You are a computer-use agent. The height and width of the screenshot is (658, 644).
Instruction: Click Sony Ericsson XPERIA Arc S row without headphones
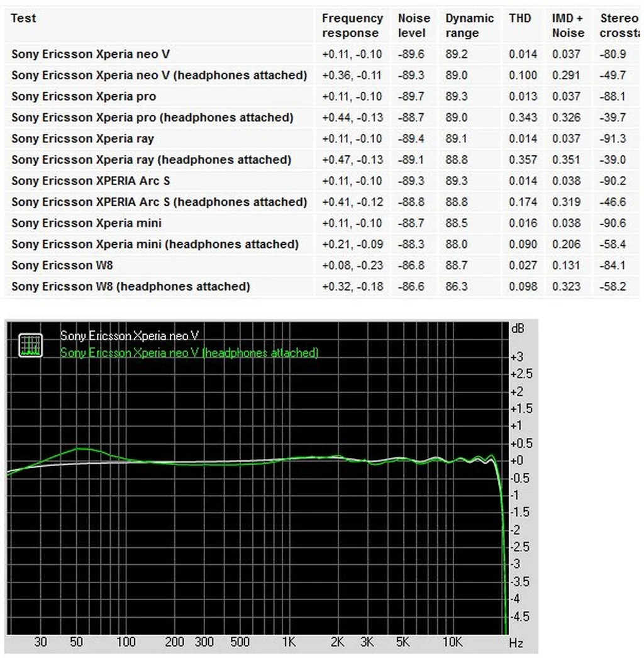[91, 181]
